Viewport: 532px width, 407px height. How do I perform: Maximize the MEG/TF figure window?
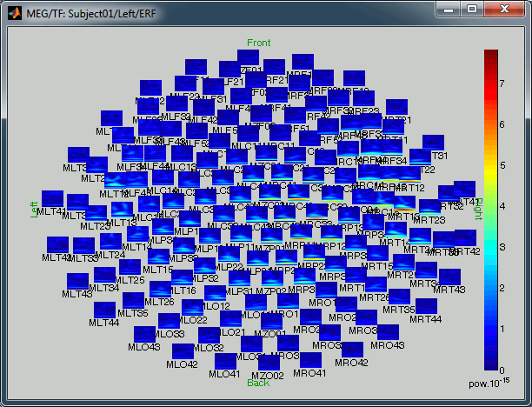(x=472, y=9)
